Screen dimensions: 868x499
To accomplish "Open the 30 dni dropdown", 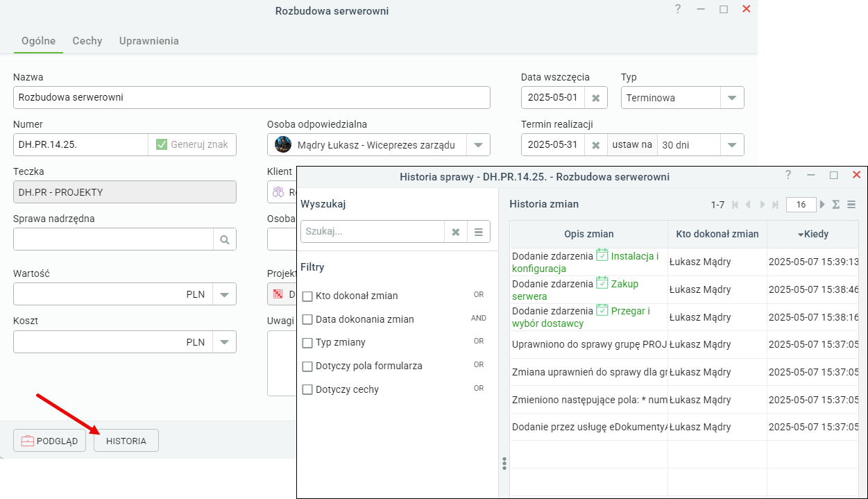I will 732,145.
